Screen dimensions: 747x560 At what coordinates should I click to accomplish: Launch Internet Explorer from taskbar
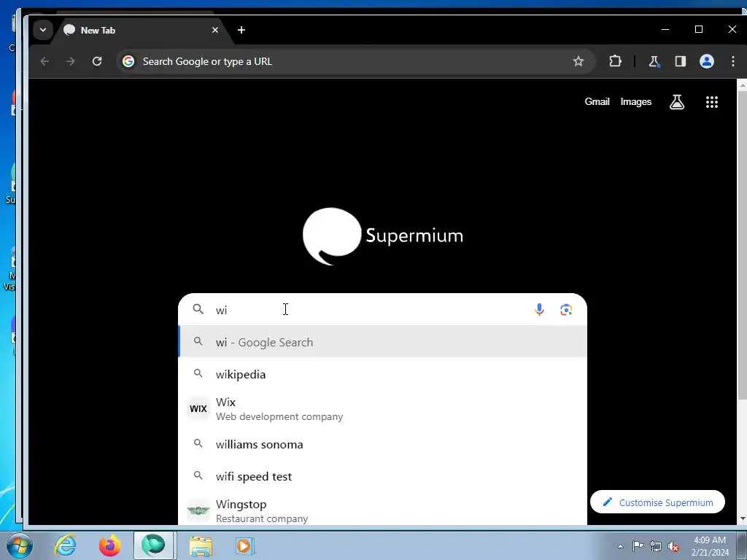[65, 545]
